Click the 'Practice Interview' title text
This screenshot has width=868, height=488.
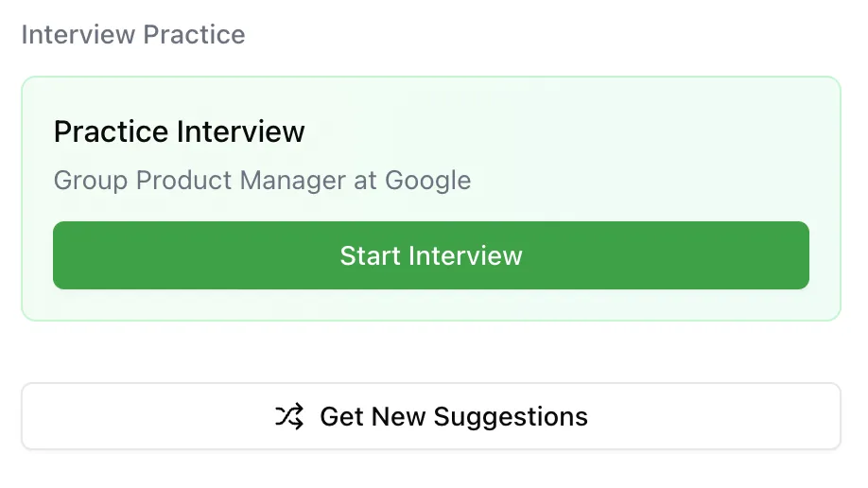point(179,131)
